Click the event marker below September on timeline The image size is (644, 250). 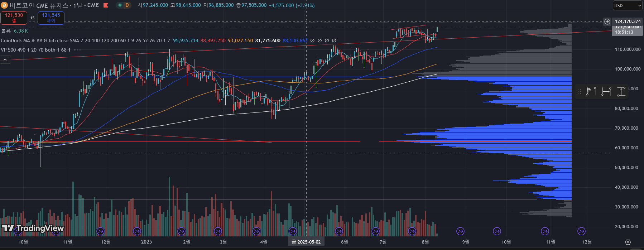460,231
